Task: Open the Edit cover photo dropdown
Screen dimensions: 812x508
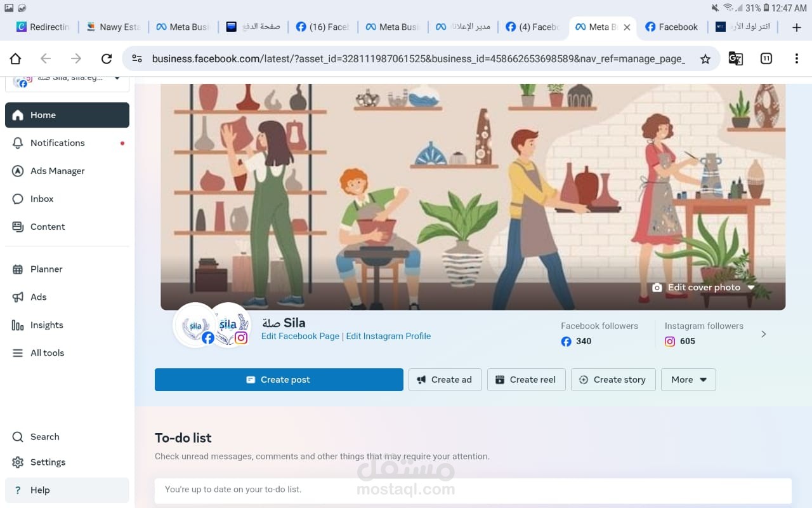Action: click(704, 288)
